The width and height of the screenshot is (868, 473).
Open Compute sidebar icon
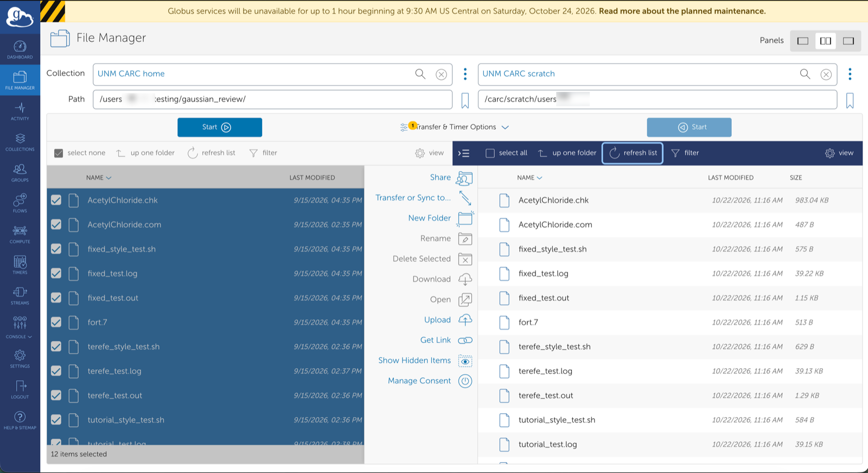[20, 234]
